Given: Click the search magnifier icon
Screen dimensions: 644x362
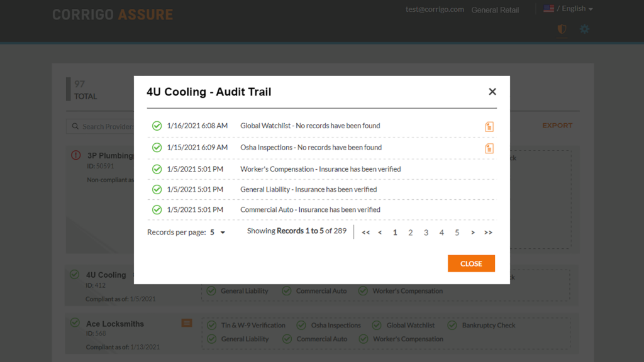Looking at the screenshot, I should pos(75,126).
